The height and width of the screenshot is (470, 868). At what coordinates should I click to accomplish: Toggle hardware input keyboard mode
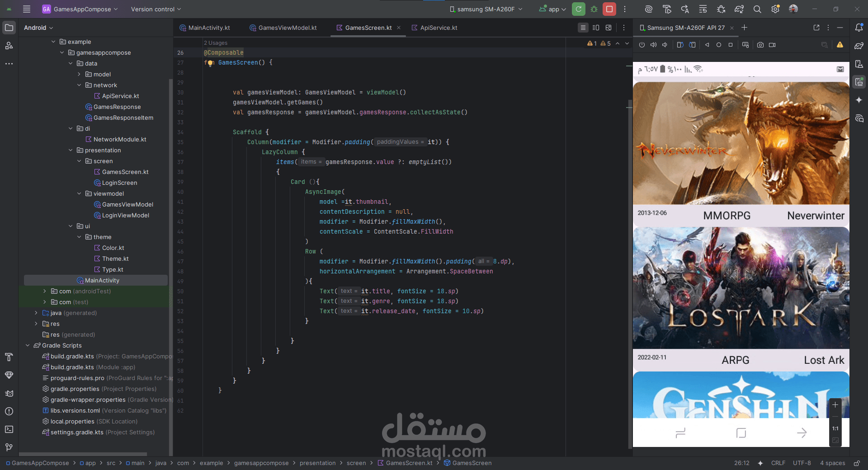click(x=745, y=45)
